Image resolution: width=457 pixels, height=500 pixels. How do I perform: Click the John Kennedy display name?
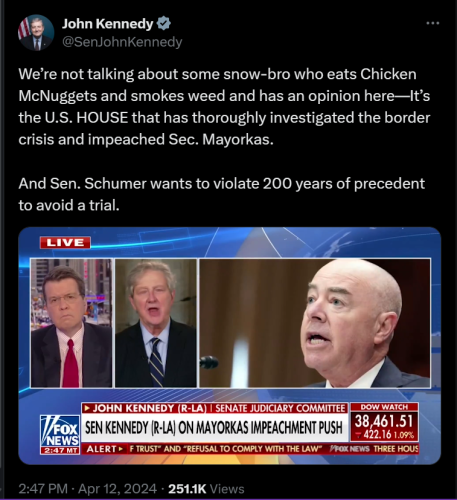(x=107, y=24)
